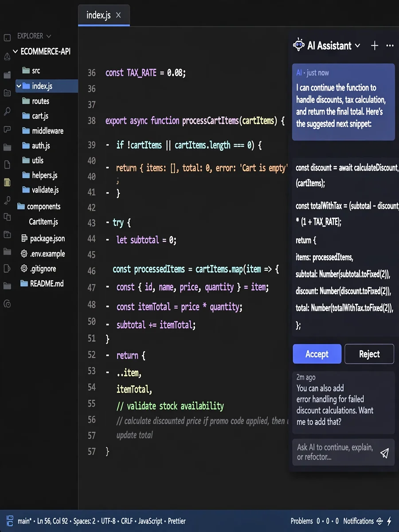Click the remote window icon in status bar
The width and height of the screenshot is (399, 532).
coord(10,521)
